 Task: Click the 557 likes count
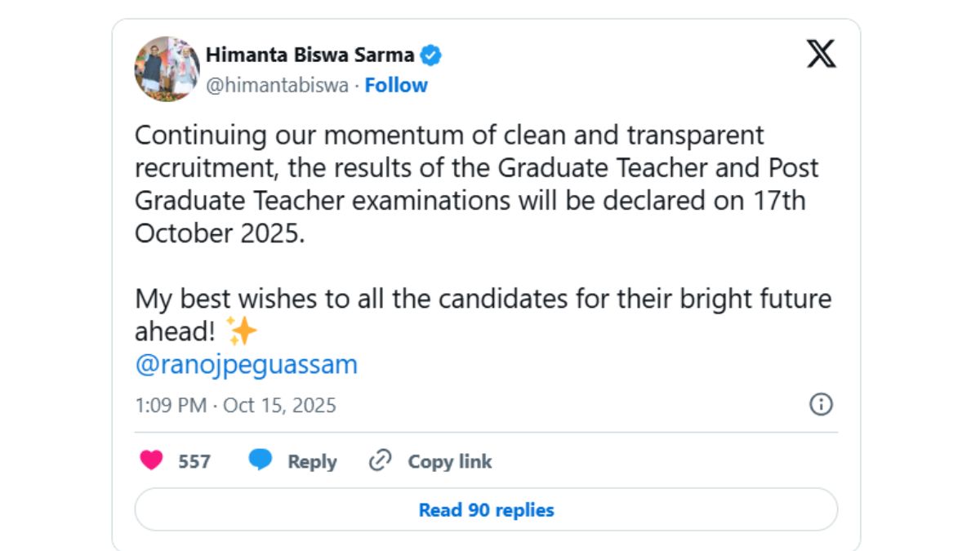[x=194, y=462]
